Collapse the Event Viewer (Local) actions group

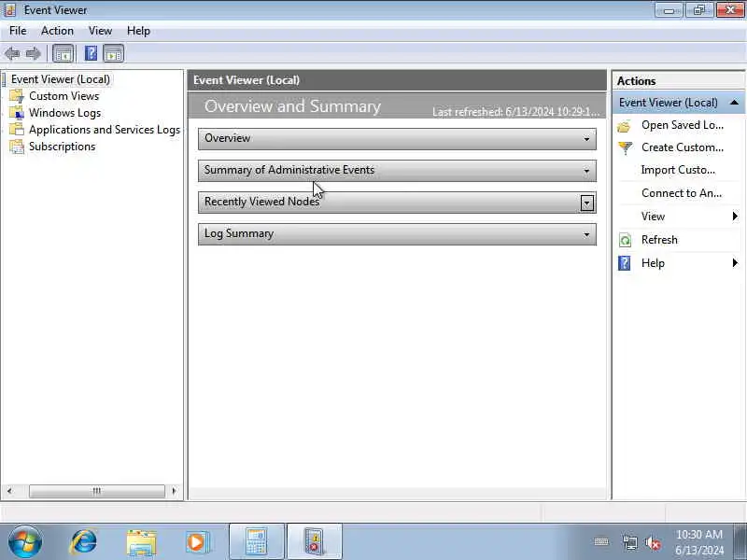734,103
